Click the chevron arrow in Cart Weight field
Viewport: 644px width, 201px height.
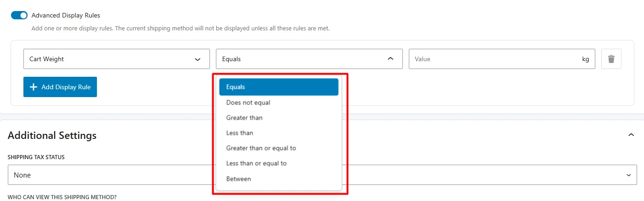(198, 59)
